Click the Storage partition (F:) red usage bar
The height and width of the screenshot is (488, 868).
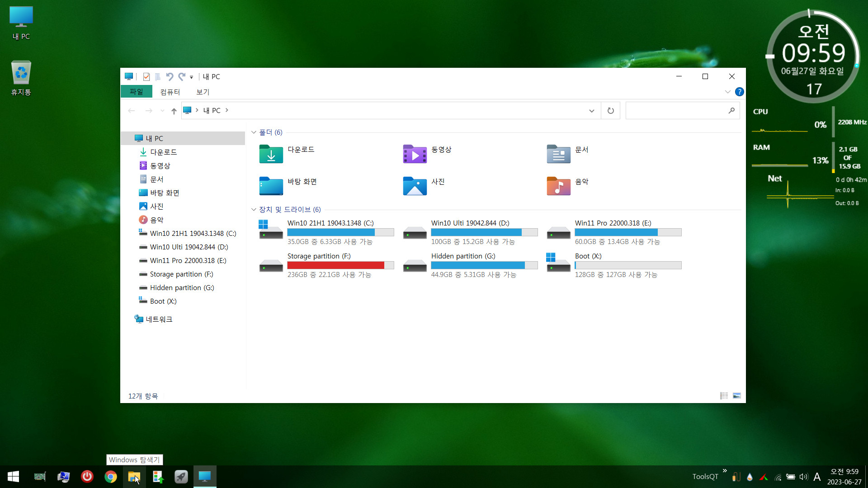(x=340, y=266)
